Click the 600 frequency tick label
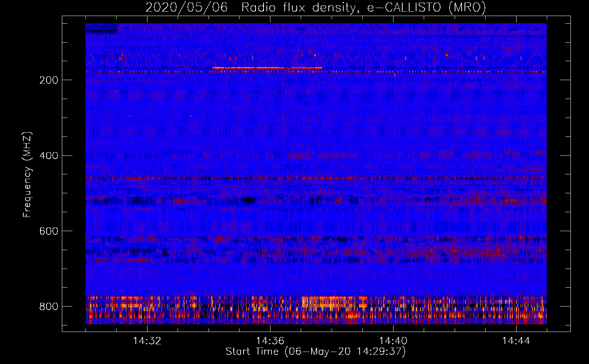The height and width of the screenshot is (364, 589). (x=48, y=231)
